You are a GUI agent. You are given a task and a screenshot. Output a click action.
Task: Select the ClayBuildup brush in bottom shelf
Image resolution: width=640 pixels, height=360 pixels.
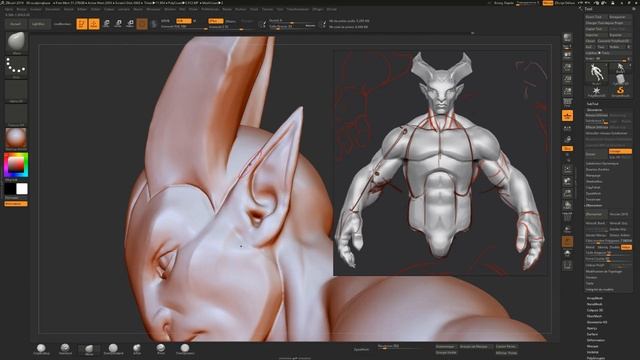coord(41,349)
